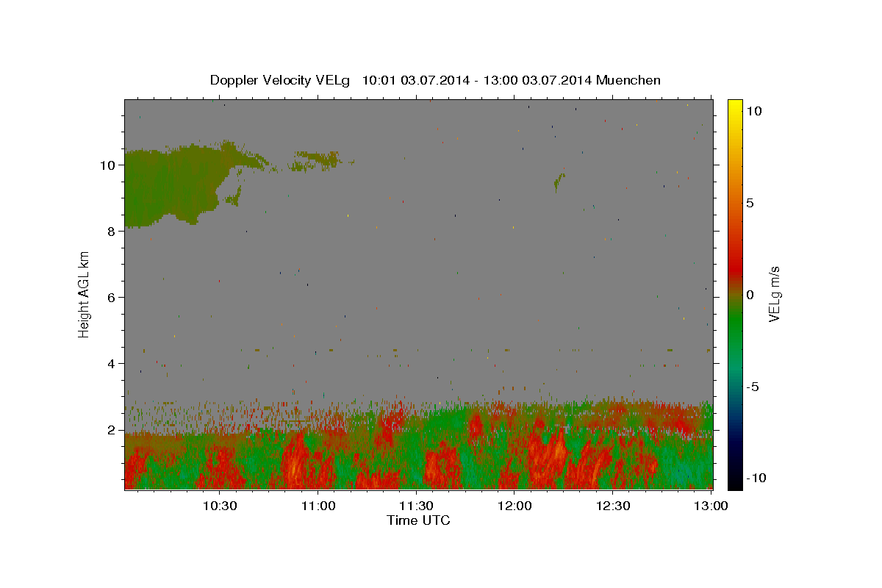This screenshot has height=588, width=882.
Task: Click the 12:00 time tick label
Action: point(514,506)
